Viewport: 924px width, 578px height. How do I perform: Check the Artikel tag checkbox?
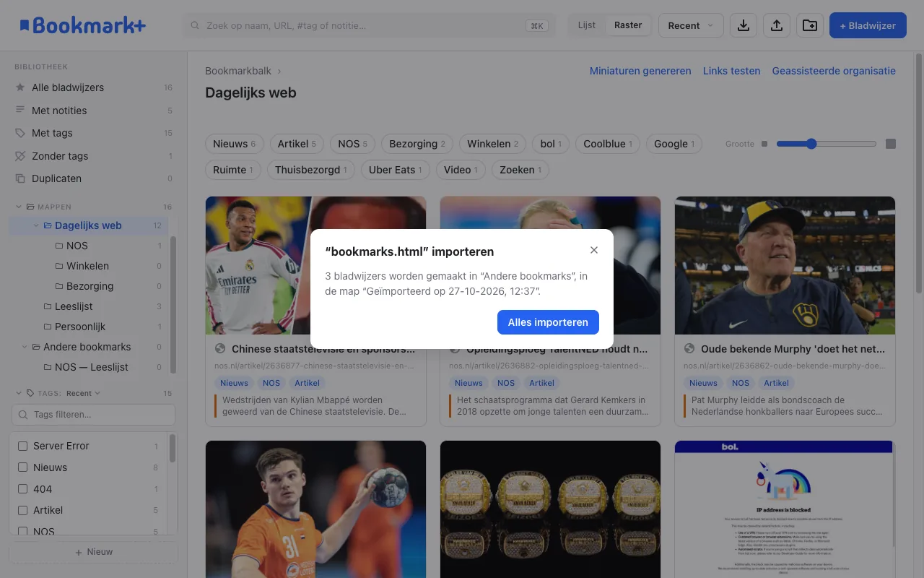pos(22,510)
